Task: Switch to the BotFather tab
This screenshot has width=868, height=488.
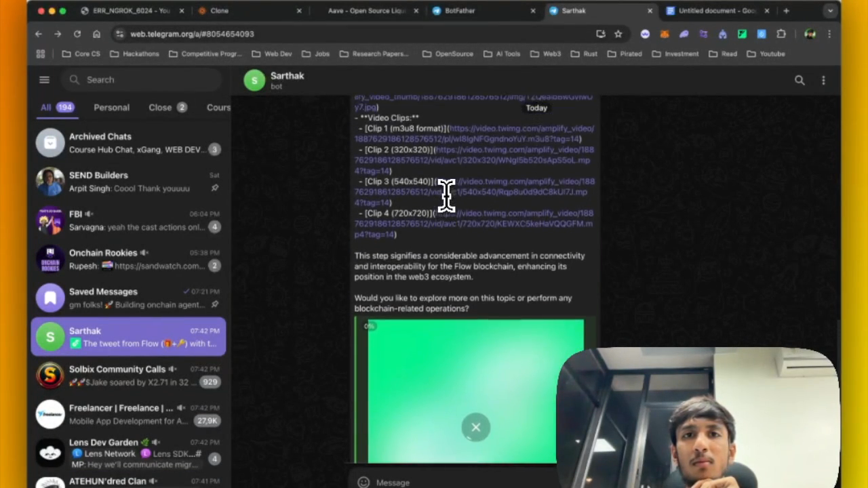Action: (484, 11)
